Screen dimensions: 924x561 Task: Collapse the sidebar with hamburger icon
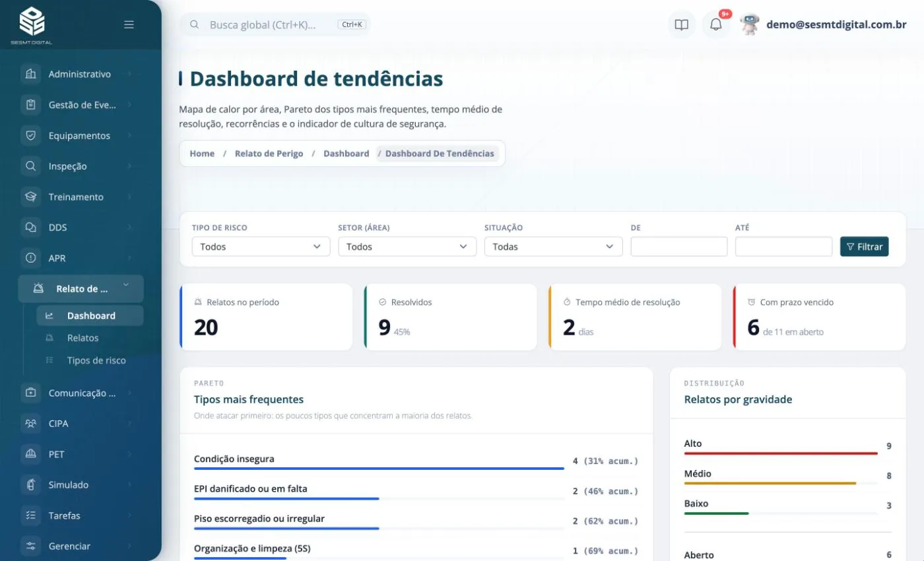coord(129,24)
